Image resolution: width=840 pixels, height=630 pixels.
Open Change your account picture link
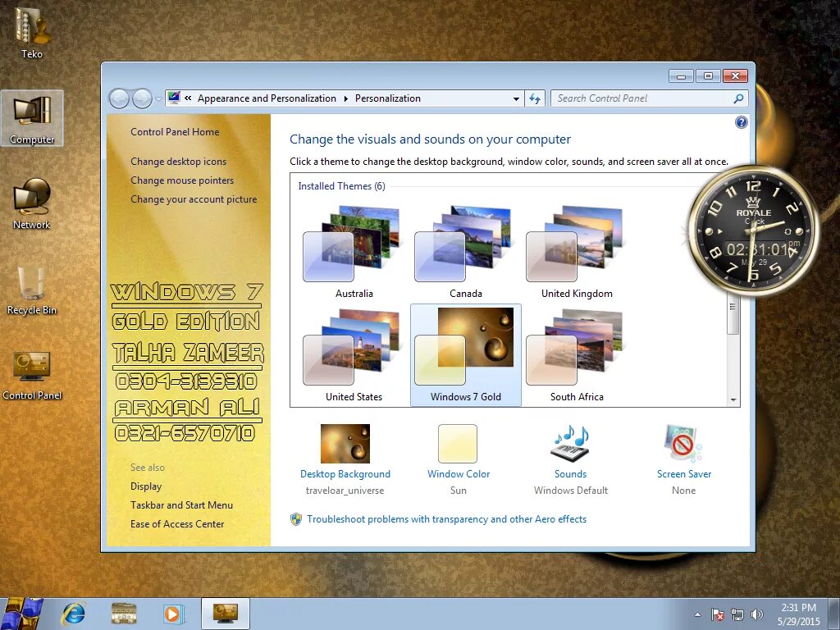(194, 199)
